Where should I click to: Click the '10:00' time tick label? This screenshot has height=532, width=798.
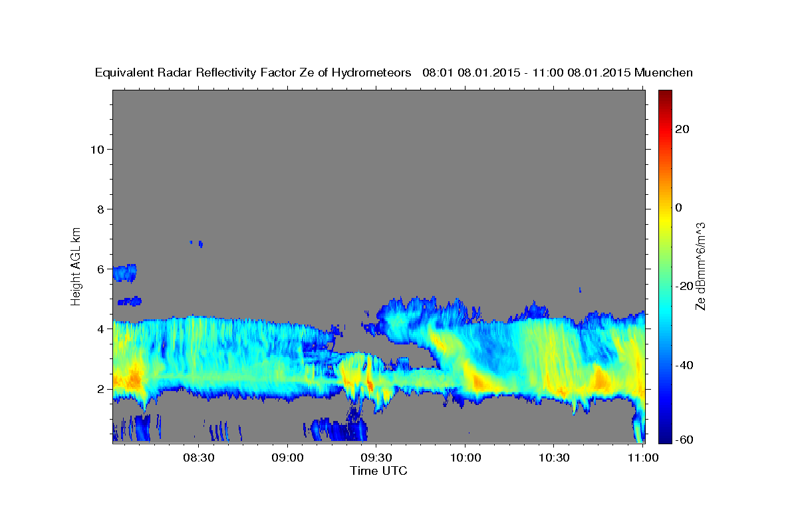pos(465,458)
